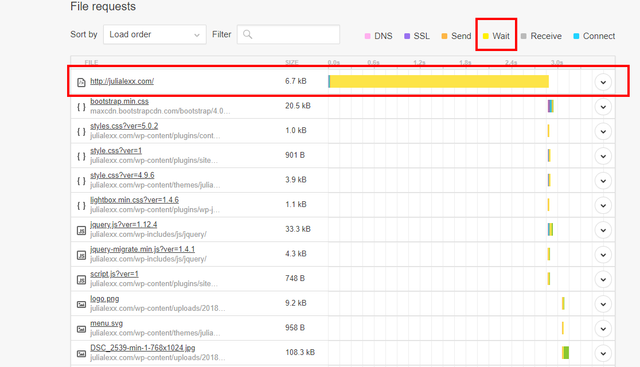Select the 33.3 kB size value
Viewport: 640px width, 367px height.
tap(298, 229)
